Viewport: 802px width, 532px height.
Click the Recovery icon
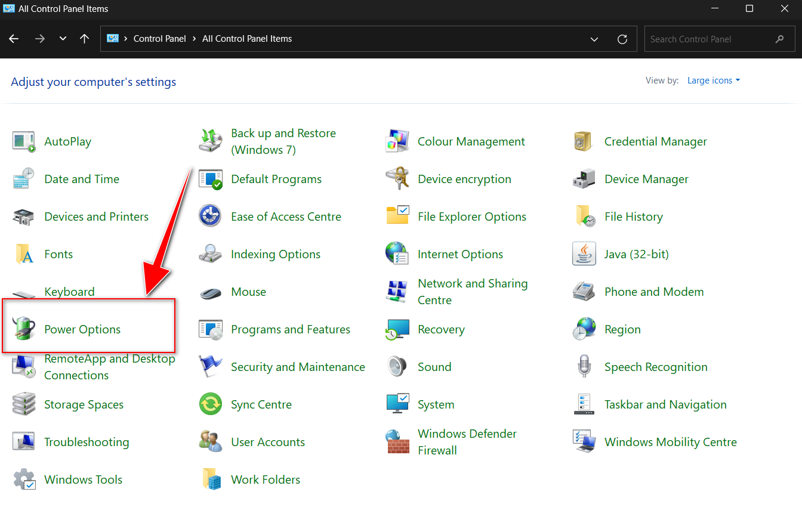[x=397, y=330]
